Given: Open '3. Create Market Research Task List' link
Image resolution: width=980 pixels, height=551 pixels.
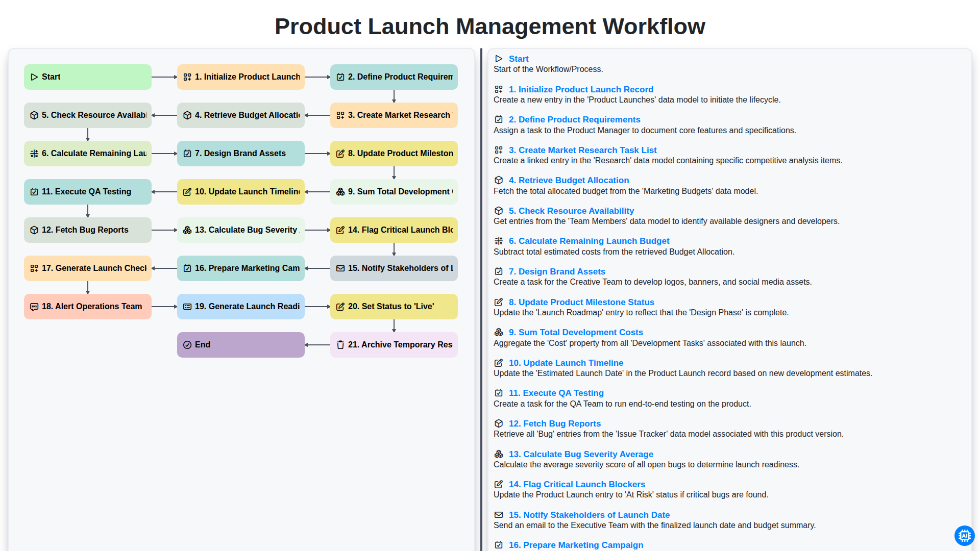Looking at the screenshot, I should [x=582, y=150].
